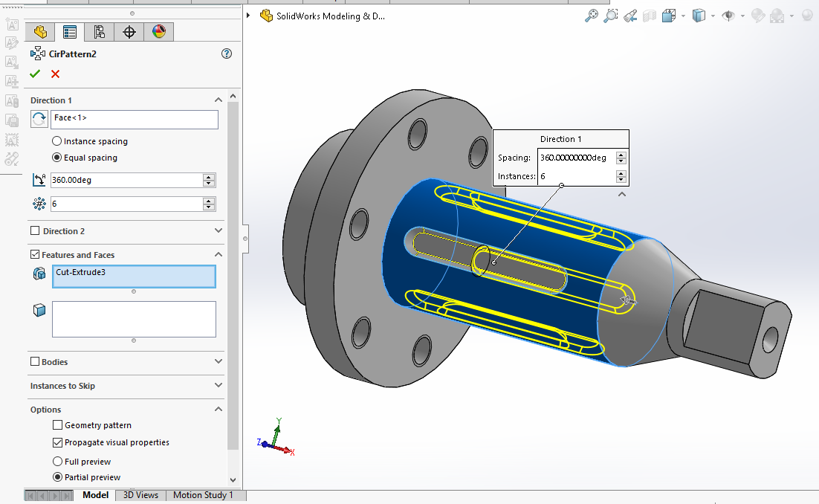The height and width of the screenshot is (504, 819).
Task: Choose the Full preview radio option
Action: point(57,462)
